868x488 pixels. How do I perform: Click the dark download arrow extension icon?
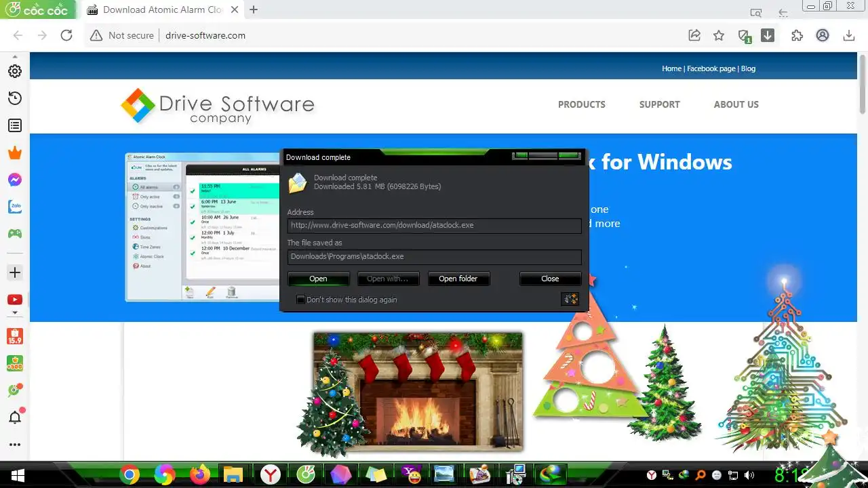point(768,35)
